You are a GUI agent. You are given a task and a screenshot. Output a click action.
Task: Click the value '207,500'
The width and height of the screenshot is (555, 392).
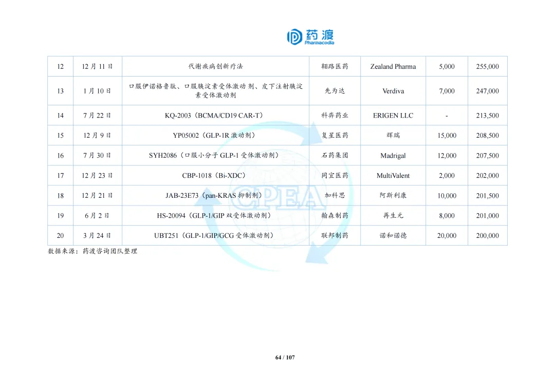pos(487,155)
